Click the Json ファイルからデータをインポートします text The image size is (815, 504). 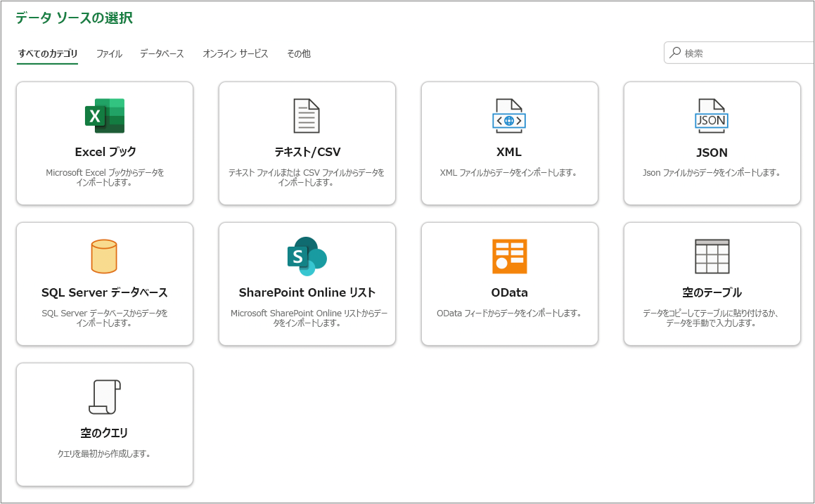[x=712, y=172]
